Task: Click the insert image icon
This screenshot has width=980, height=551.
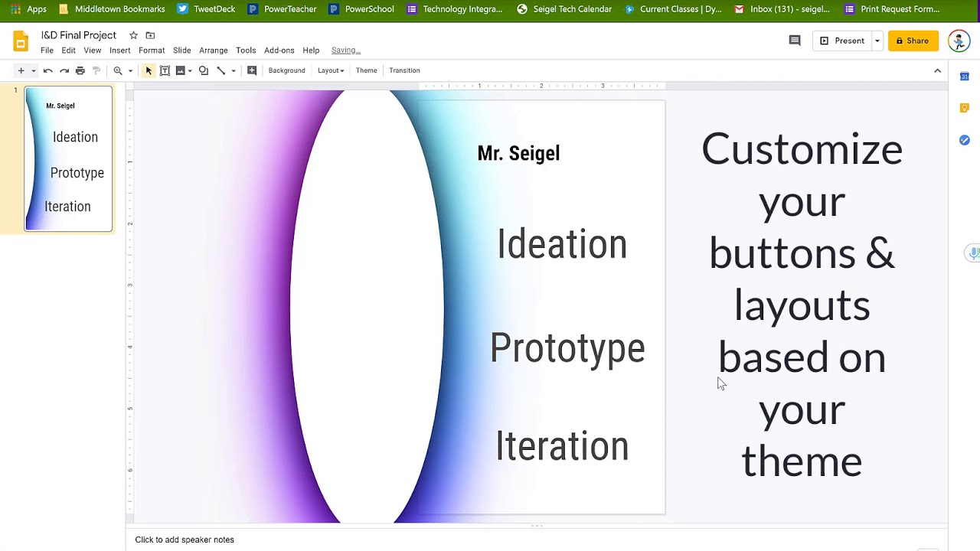Action: point(180,70)
